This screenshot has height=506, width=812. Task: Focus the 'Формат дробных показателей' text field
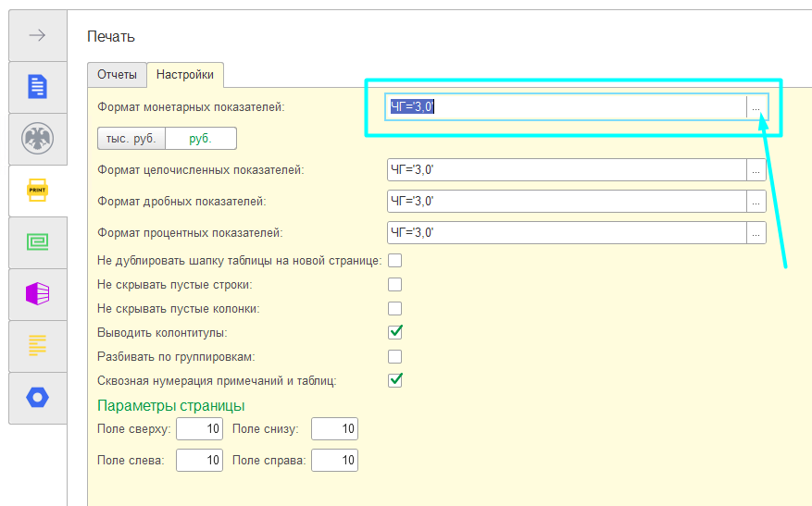tap(566, 202)
